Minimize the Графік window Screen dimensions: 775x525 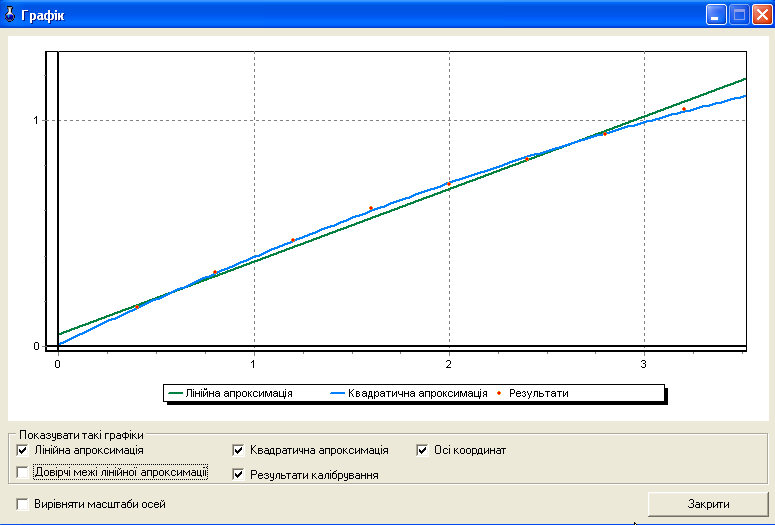715,14
